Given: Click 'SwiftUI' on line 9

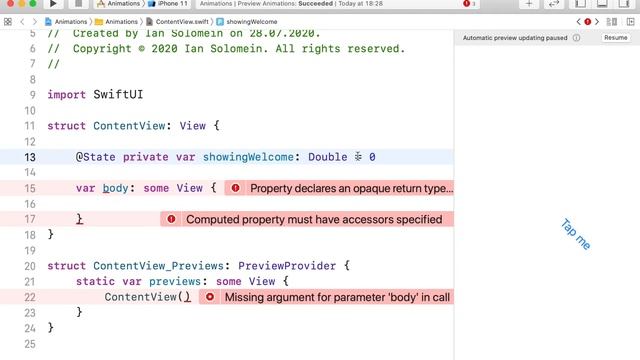Looking at the screenshot, I should [118, 95].
